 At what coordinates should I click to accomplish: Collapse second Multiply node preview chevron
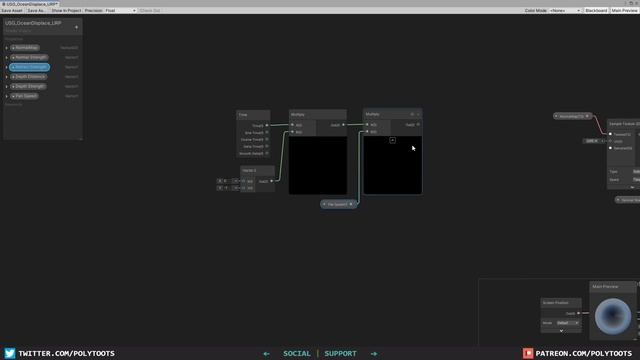tap(392, 140)
